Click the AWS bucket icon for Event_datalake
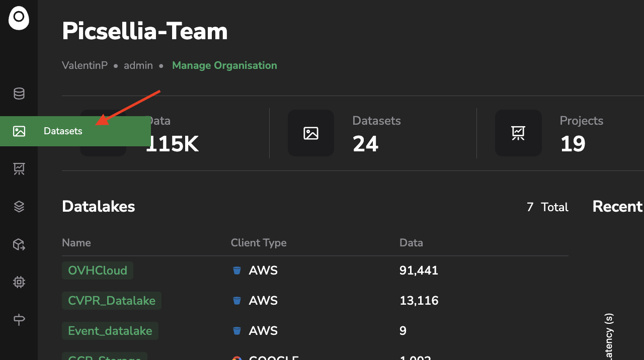This screenshot has width=644, height=360. 236,331
